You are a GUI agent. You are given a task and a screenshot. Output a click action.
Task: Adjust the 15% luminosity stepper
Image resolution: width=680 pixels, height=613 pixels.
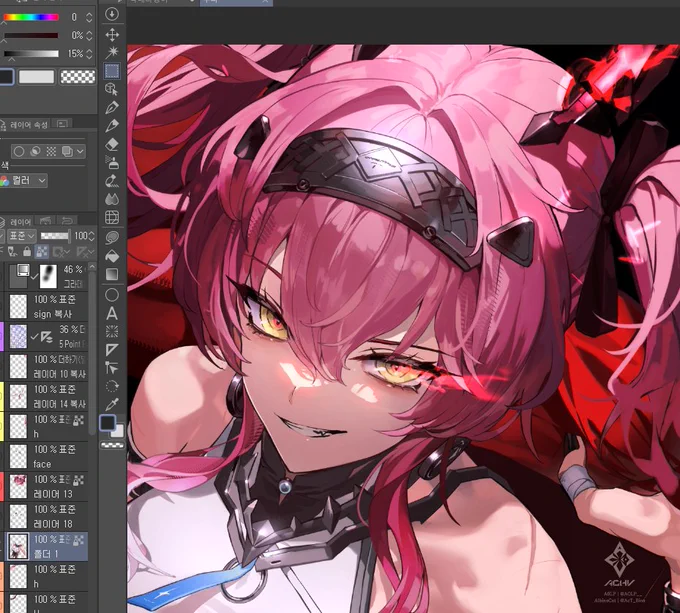[89, 54]
